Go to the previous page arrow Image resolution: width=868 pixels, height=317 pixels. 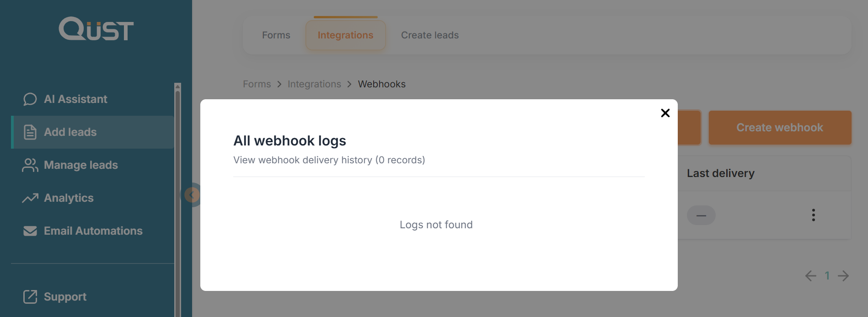tap(810, 276)
